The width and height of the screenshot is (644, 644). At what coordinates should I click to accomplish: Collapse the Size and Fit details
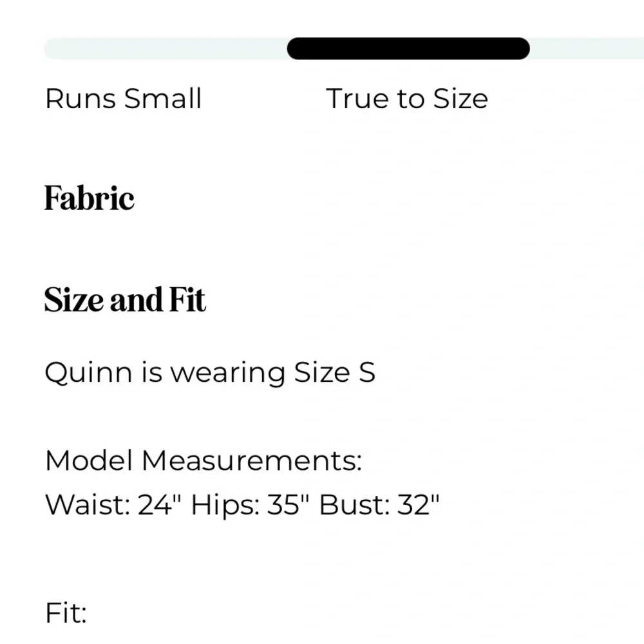tap(125, 299)
